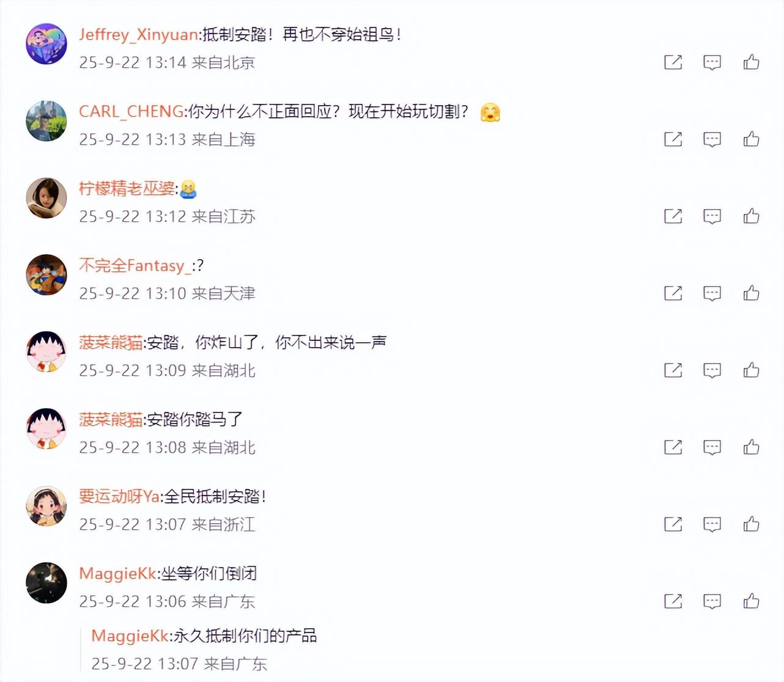Click MaggieKk's dark avatar image
The height and width of the screenshot is (682, 784).
point(46,583)
